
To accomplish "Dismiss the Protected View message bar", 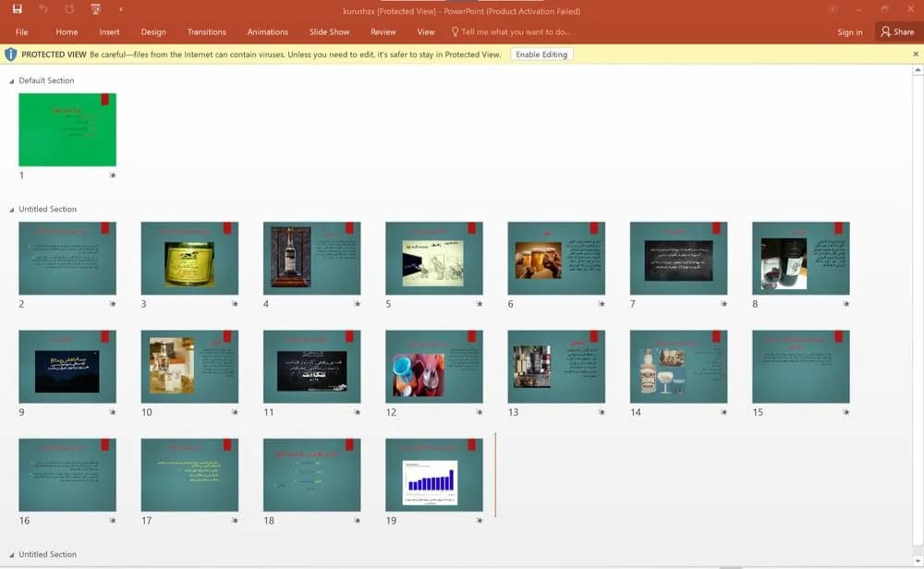I will [x=916, y=54].
